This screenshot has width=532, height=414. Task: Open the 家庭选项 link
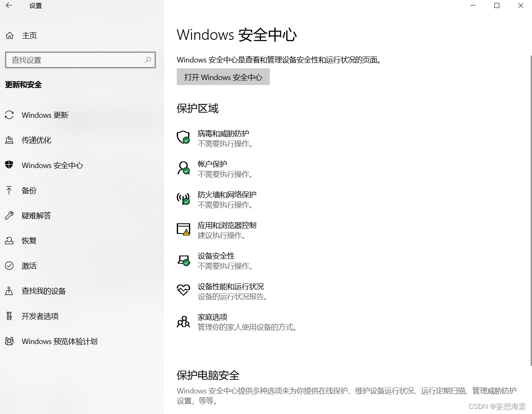tap(212, 317)
